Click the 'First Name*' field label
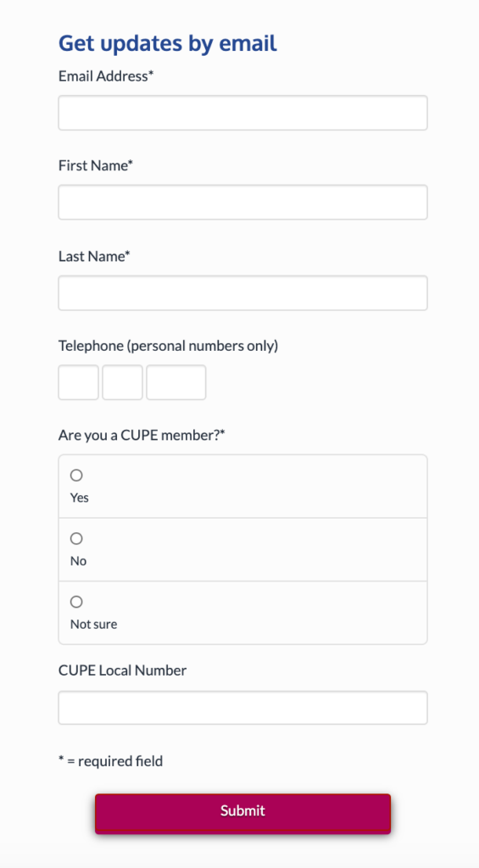Screen dimensions: 479x868 (96, 165)
